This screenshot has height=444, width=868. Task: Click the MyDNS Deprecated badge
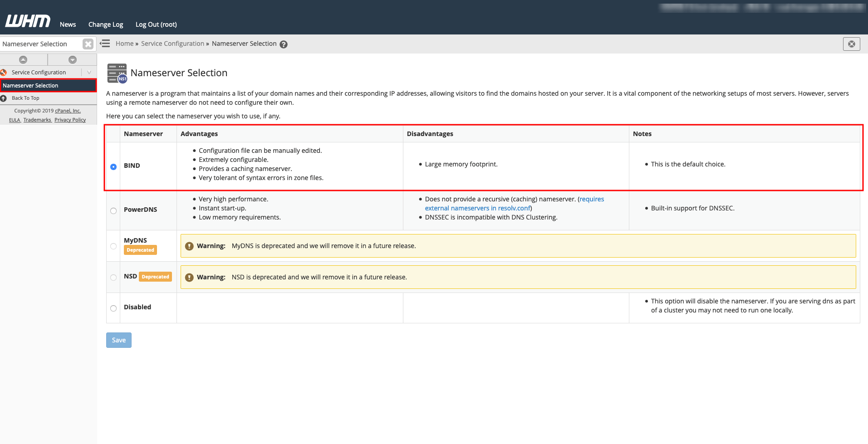click(x=140, y=250)
